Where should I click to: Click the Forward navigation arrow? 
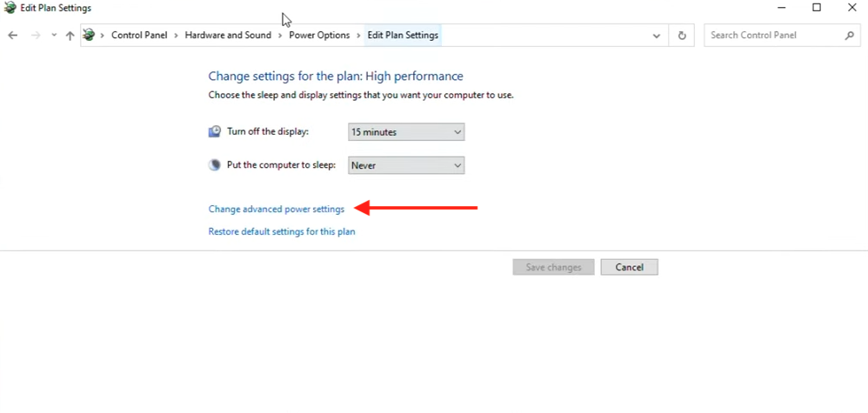pyautogui.click(x=36, y=36)
